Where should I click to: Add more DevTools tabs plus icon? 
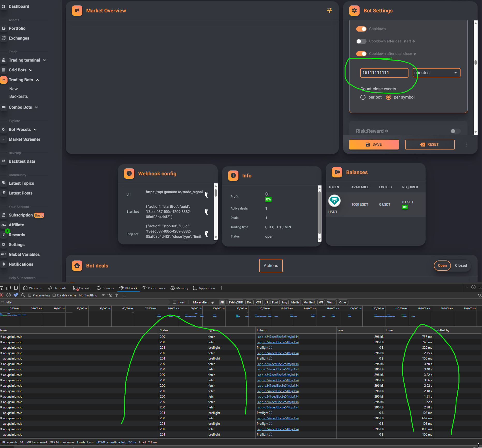[221, 288]
